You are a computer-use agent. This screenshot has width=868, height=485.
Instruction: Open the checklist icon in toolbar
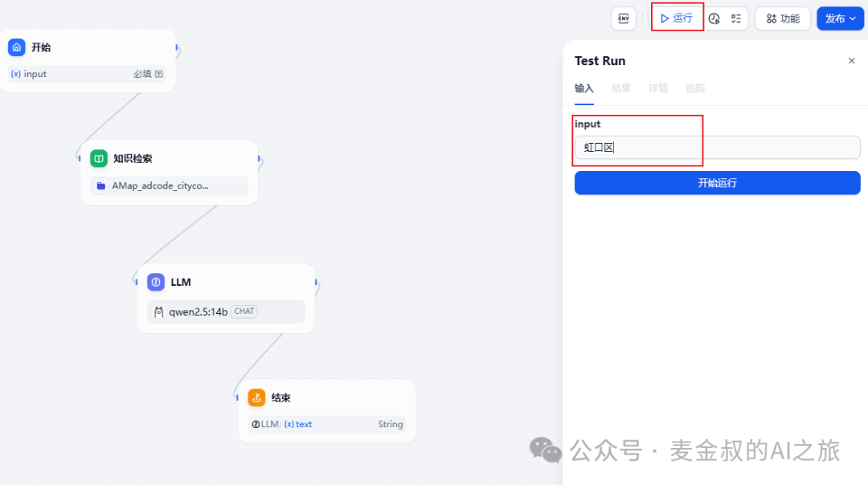tap(736, 18)
